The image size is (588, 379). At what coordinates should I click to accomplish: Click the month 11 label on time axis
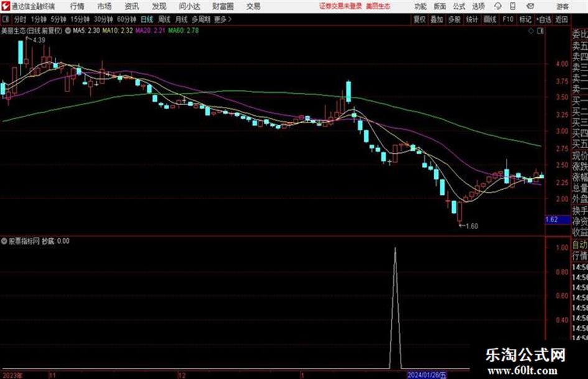(52, 375)
